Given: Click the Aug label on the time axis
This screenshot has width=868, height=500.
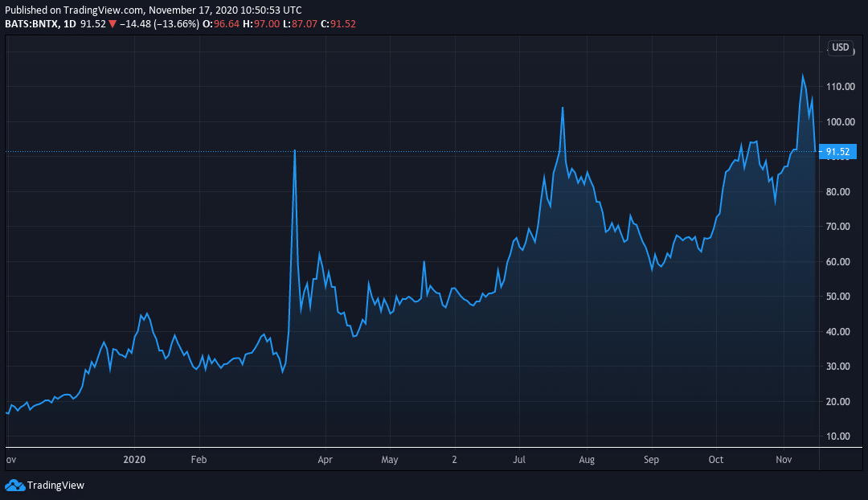Looking at the screenshot, I should 587,460.
